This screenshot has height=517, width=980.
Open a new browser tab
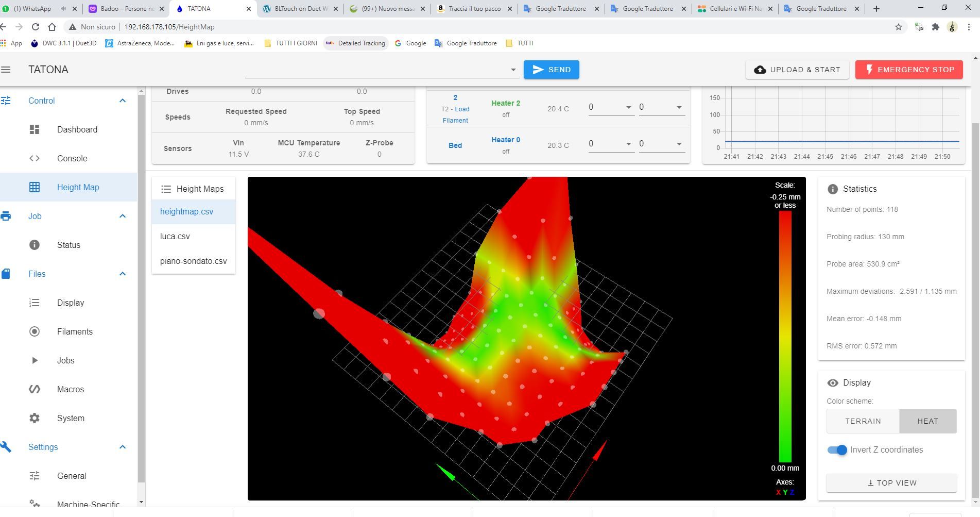[876, 9]
